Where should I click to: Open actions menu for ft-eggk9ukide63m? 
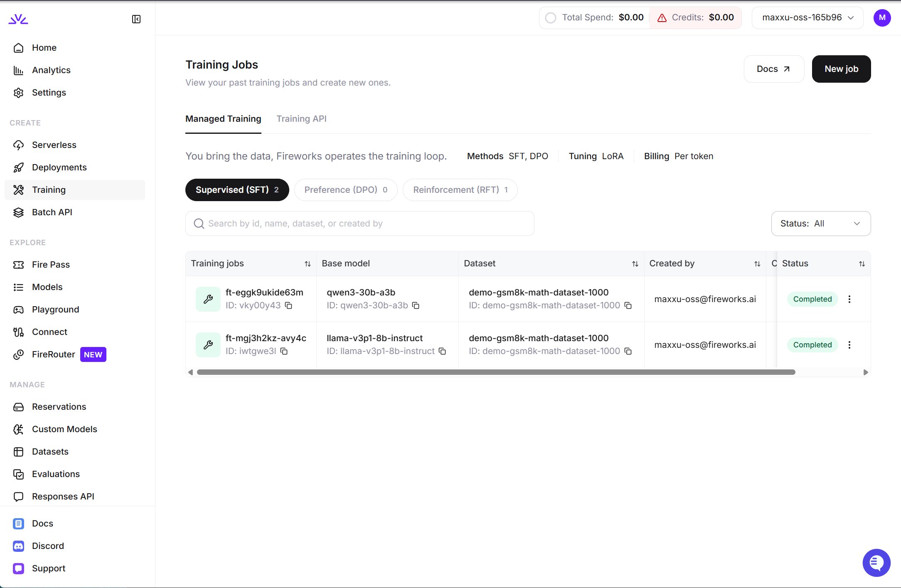coord(849,299)
